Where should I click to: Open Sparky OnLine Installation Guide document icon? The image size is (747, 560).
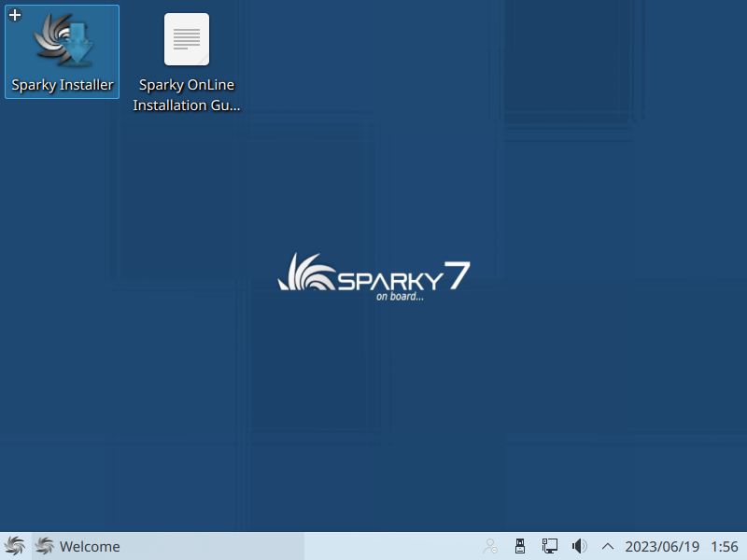187,39
